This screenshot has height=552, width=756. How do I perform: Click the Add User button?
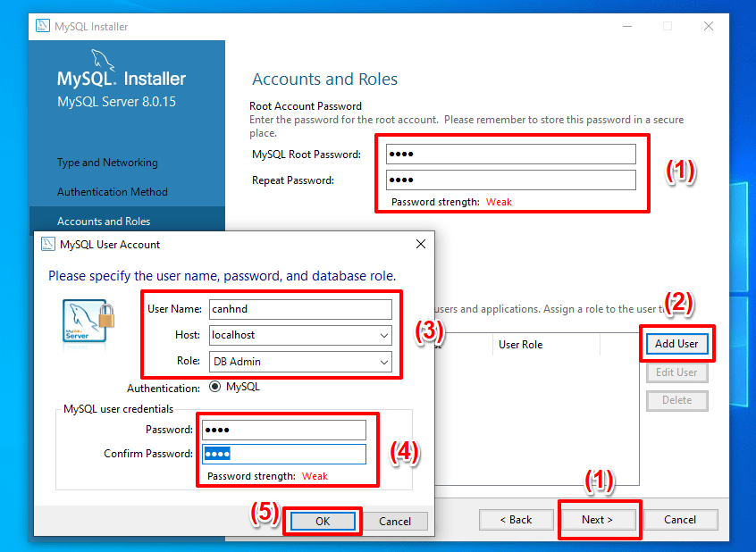[x=676, y=343]
